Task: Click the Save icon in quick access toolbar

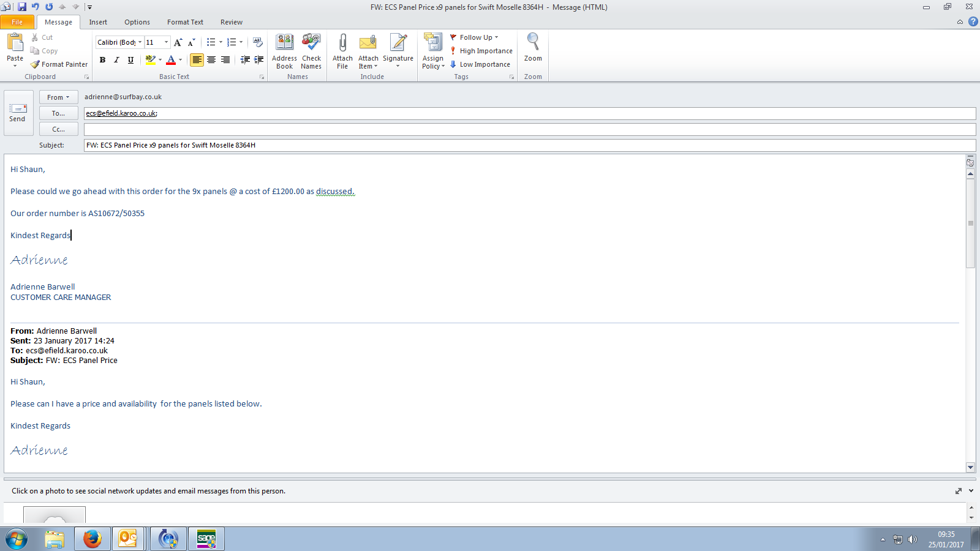Action: [22, 7]
